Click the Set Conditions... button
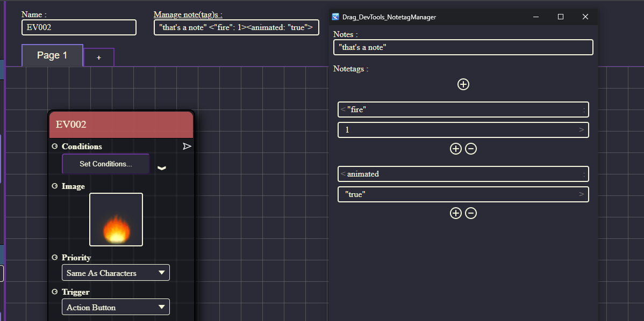The width and height of the screenshot is (644, 321). 105,164
